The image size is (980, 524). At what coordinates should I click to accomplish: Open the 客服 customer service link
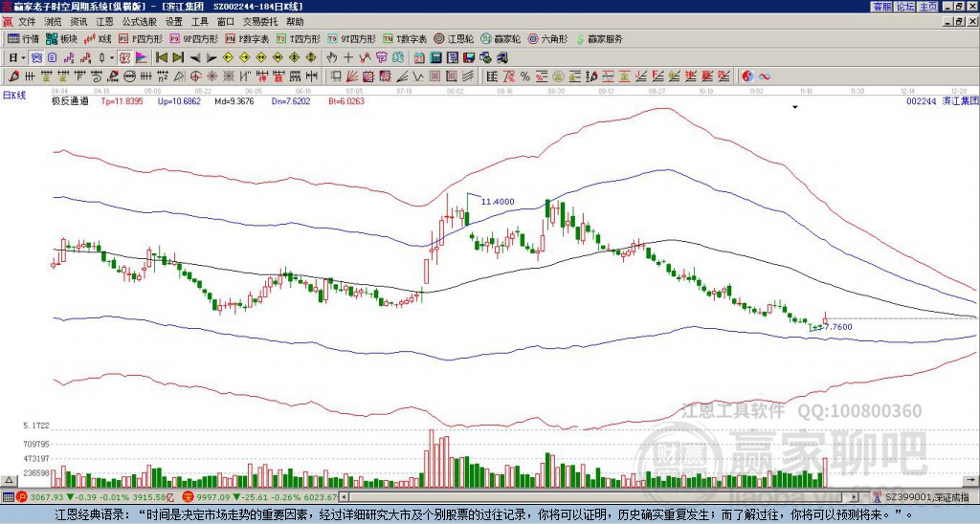pos(881,7)
